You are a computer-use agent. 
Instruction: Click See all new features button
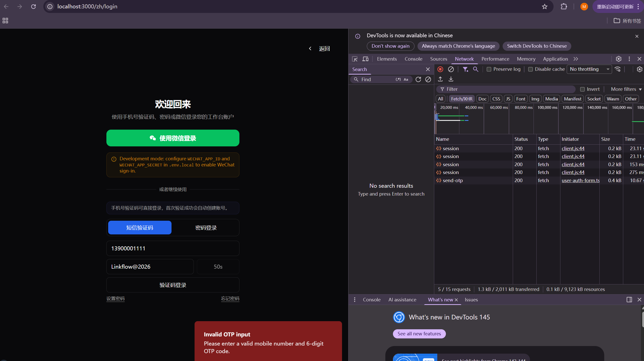click(x=419, y=334)
